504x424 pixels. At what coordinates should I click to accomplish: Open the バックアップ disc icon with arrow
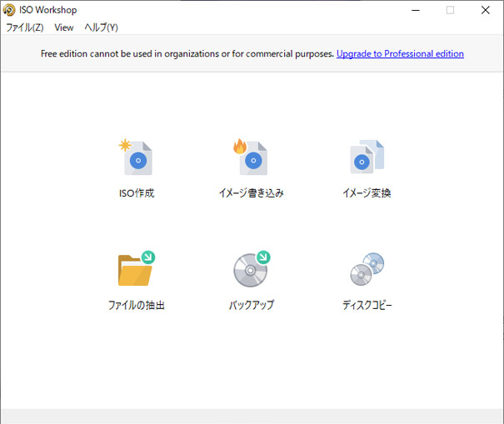(252, 269)
